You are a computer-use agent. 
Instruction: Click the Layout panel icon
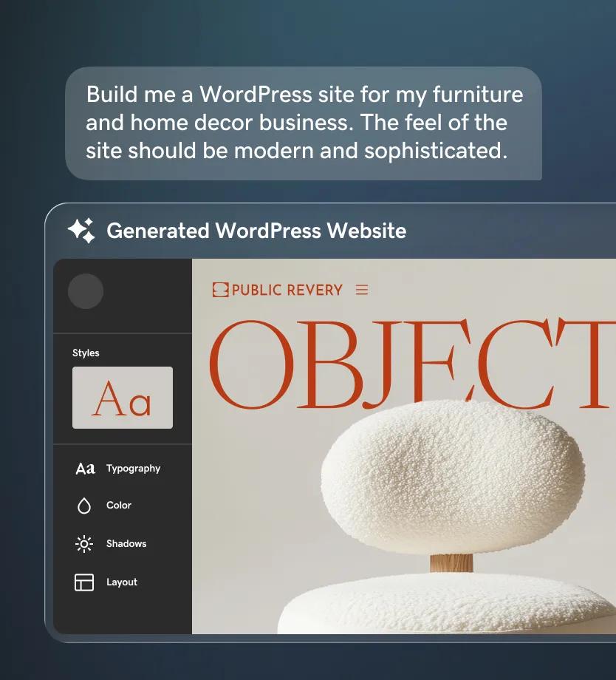[83, 582]
